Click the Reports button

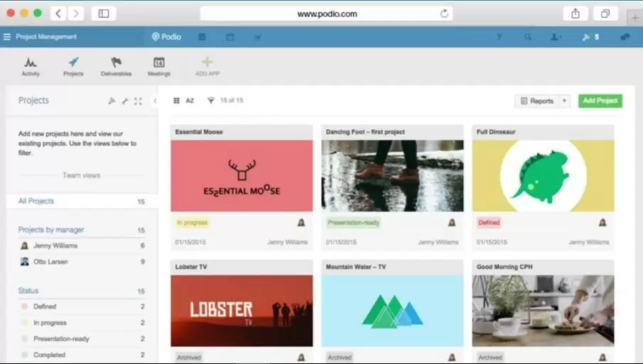(x=537, y=101)
